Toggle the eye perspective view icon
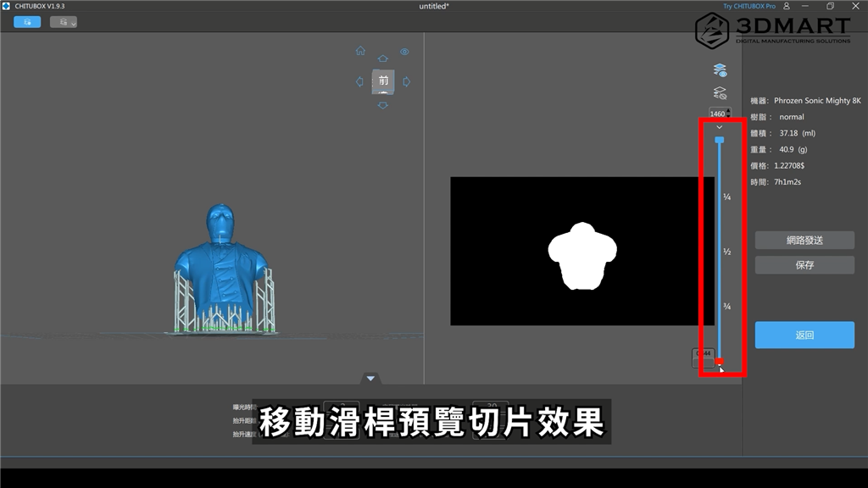 (x=404, y=52)
